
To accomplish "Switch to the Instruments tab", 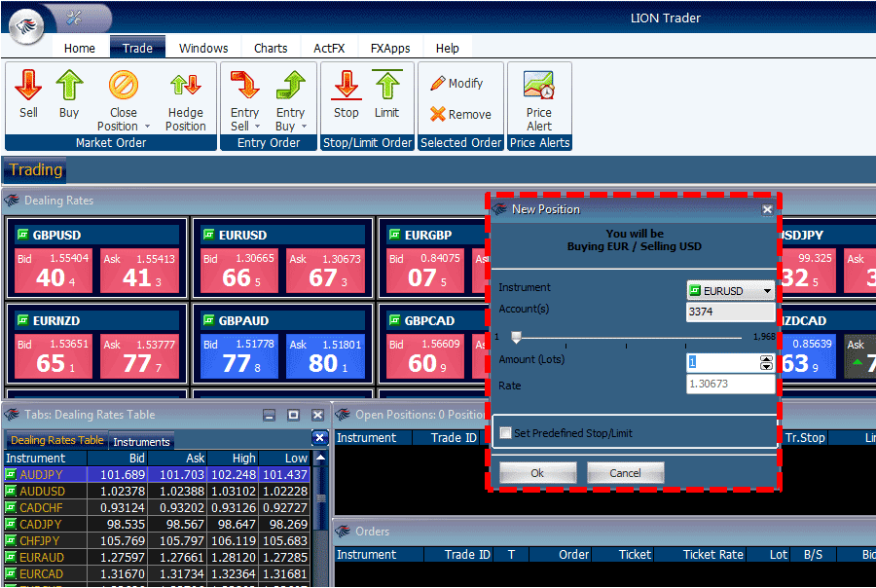I will [141, 442].
